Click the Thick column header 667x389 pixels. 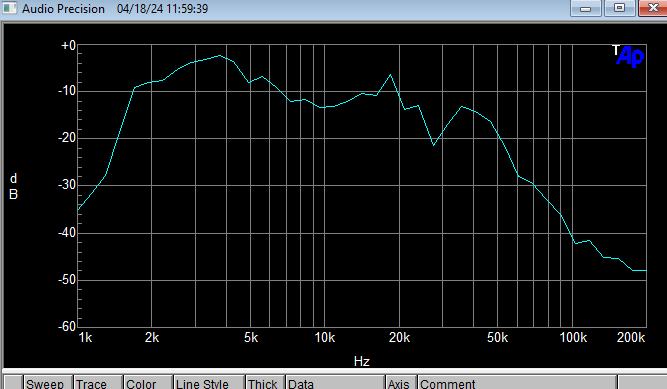pos(265,383)
